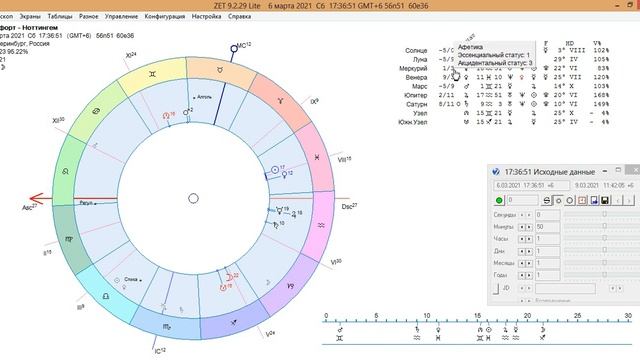The width and height of the screenshot is (640, 360).
Task: Click the Aquarius sign on the zodiac wheel
Action: click(x=321, y=225)
